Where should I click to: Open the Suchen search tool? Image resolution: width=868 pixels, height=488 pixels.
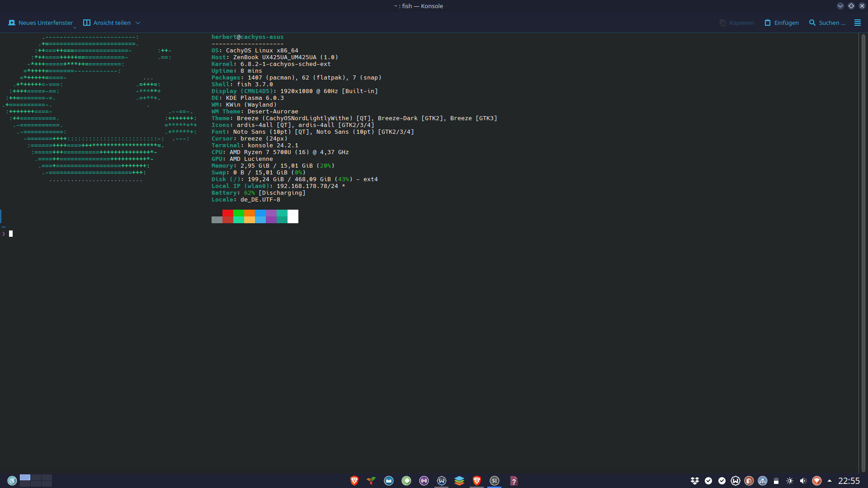tap(827, 23)
